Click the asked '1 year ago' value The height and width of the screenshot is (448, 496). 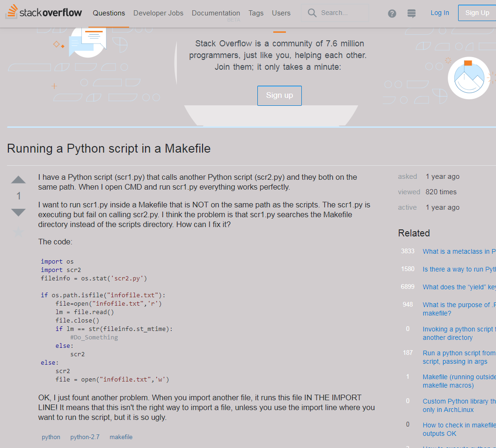443,176
